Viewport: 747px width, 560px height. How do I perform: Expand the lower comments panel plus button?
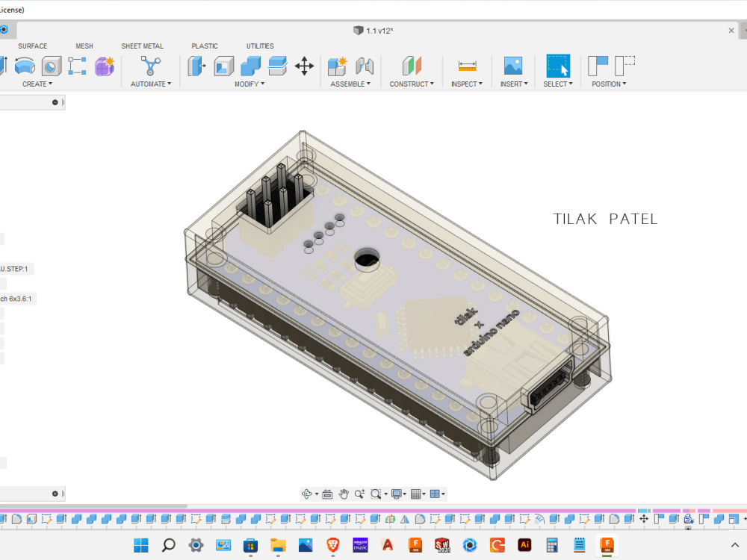55,494
